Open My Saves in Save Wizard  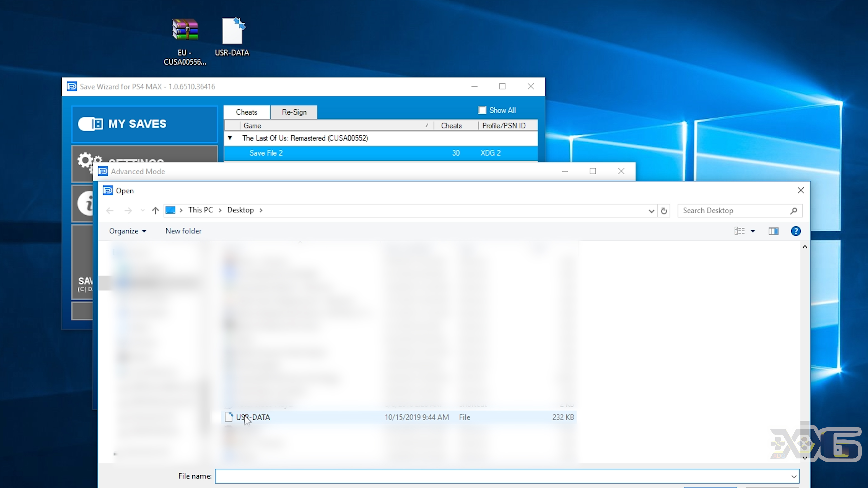145,124
